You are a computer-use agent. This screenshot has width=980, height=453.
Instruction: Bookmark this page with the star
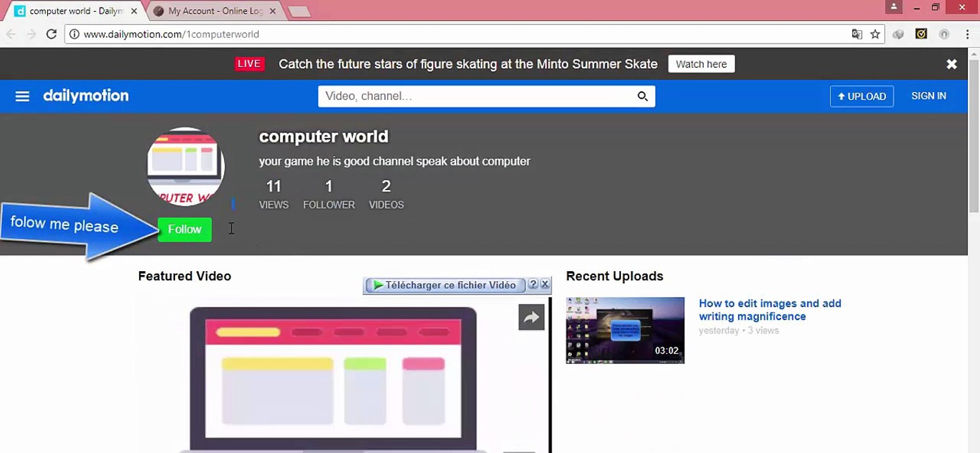pos(875,35)
